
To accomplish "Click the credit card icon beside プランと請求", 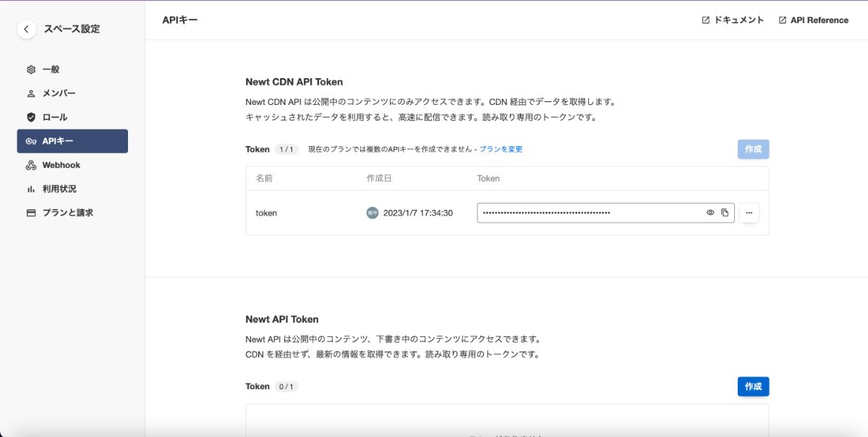I will pyautogui.click(x=31, y=213).
